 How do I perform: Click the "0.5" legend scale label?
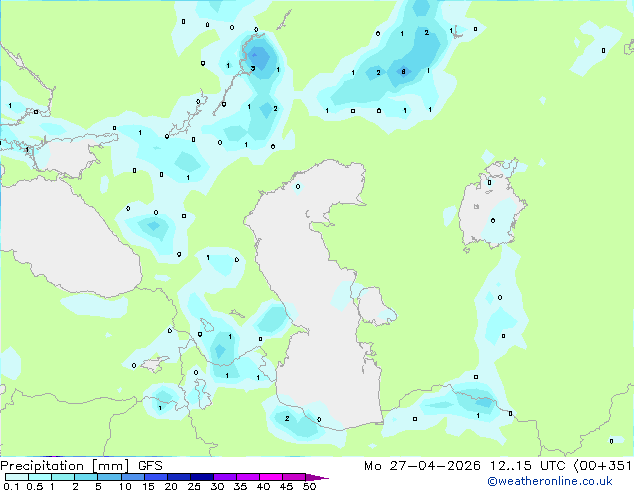(34, 486)
